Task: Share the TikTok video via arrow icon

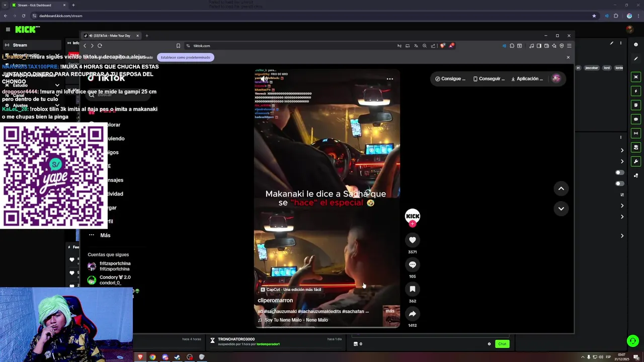Action: pyautogui.click(x=412, y=314)
